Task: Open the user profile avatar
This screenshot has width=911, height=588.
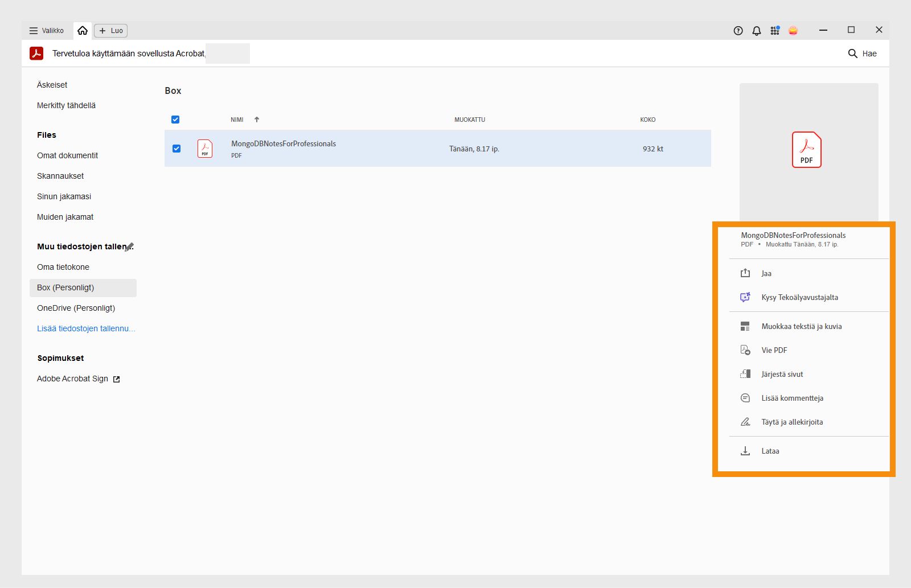Action: [793, 31]
